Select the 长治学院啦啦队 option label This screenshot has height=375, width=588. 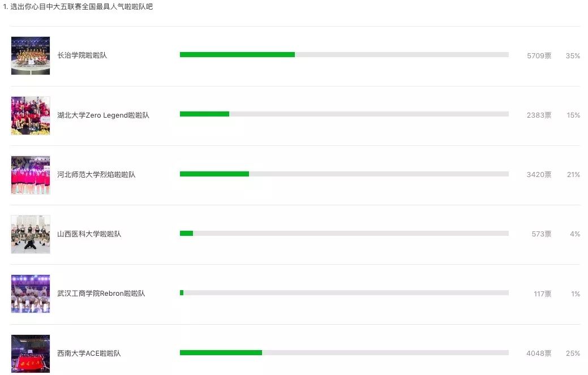(82, 55)
